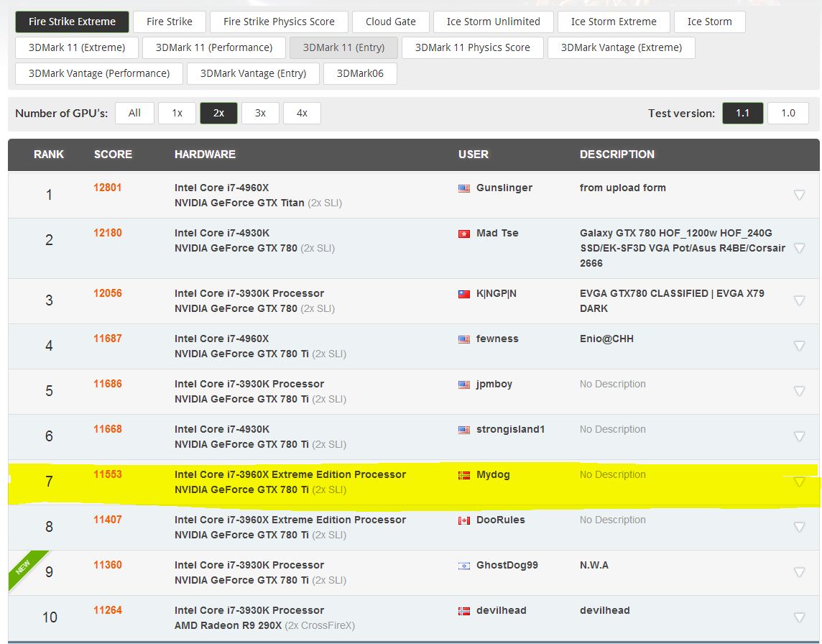Open user profile Gunslinger
The width and height of the screenshot is (822, 644).
click(504, 188)
